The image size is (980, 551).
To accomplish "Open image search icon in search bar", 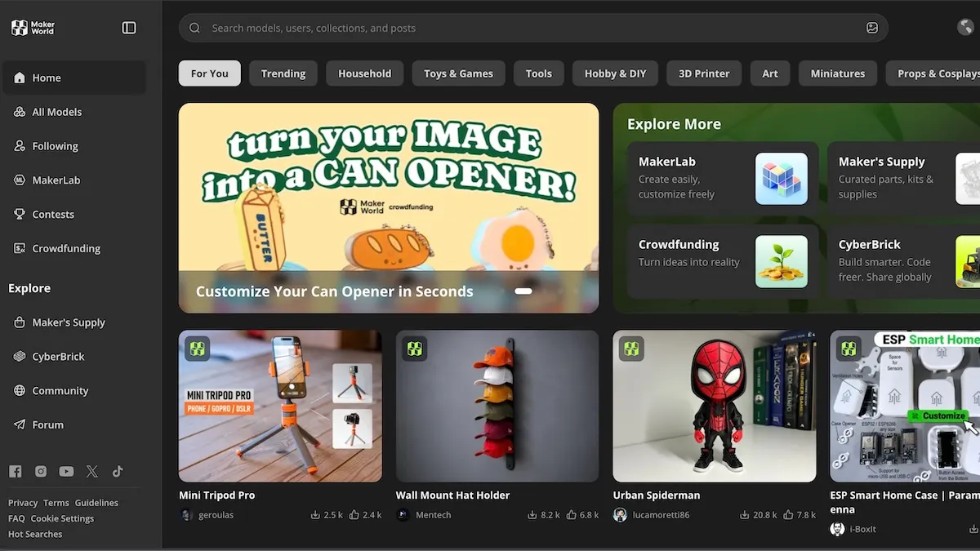I will tap(872, 28).
